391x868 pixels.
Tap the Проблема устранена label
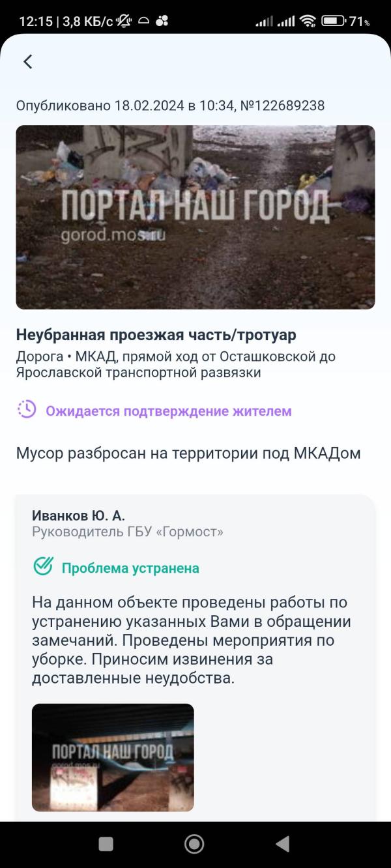click(x=130, y=568)
